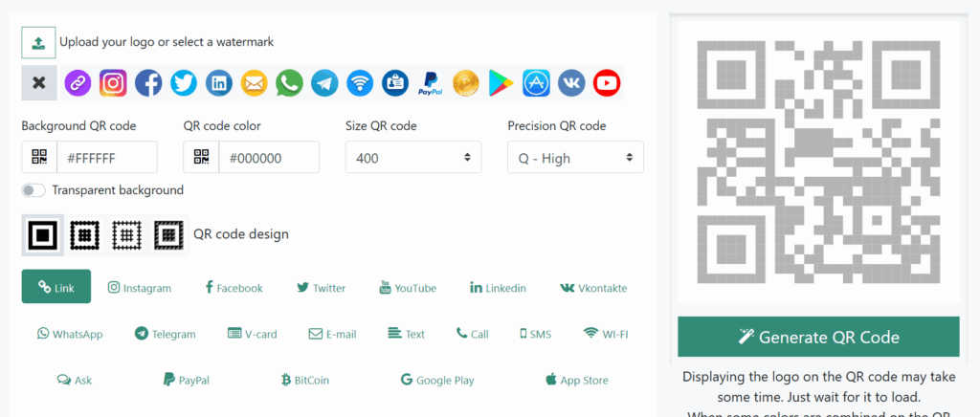This screenshot has width=980, height=417.
Task: Click the QR code preview image
Action: [819, 163]
